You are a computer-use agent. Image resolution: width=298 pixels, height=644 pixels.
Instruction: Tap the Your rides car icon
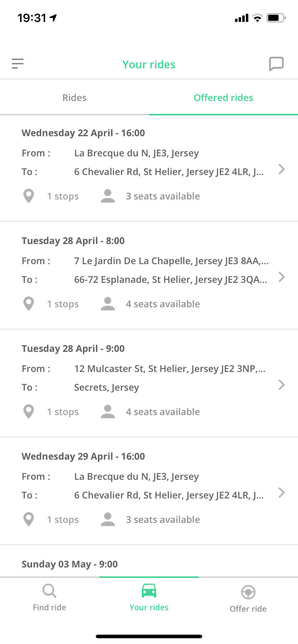(149, 590)
